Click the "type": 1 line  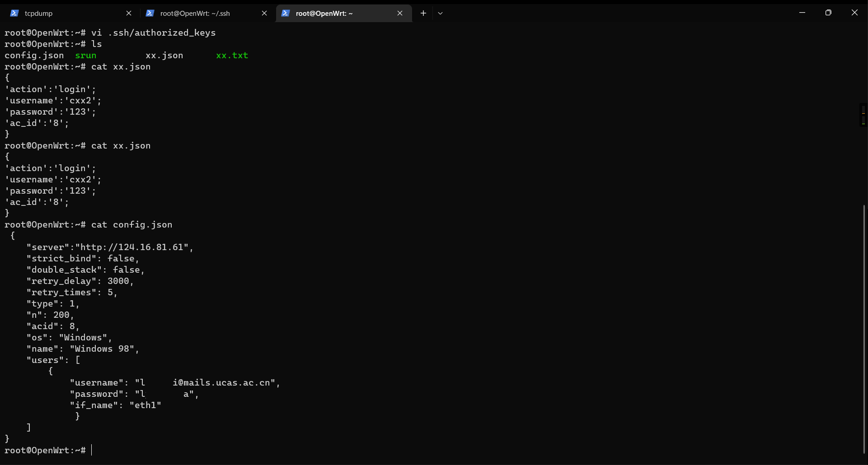[53, 303]
